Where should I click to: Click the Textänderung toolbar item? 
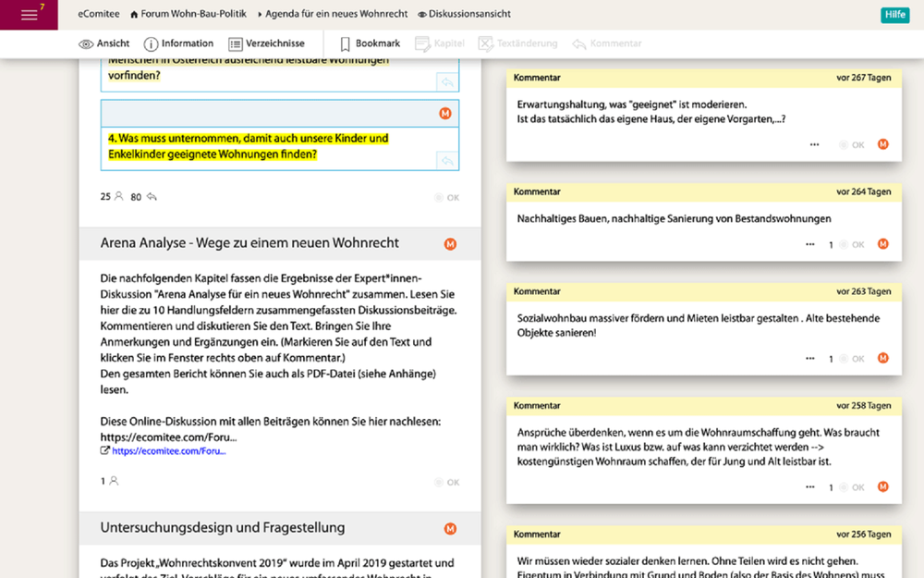517,43
